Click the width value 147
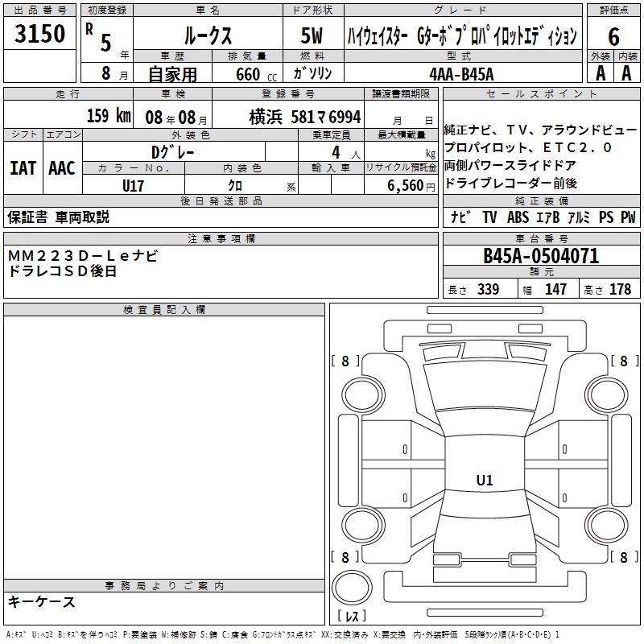The image size is (644, 644). [555, 289]
